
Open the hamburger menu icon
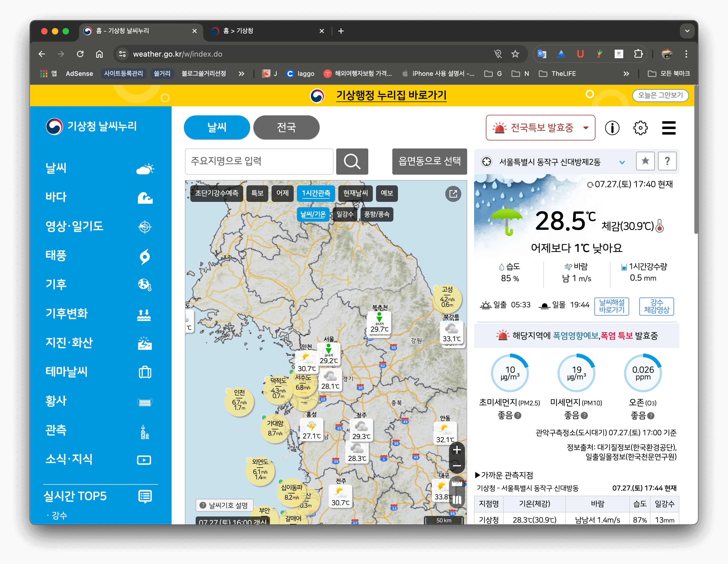(668, 128)
